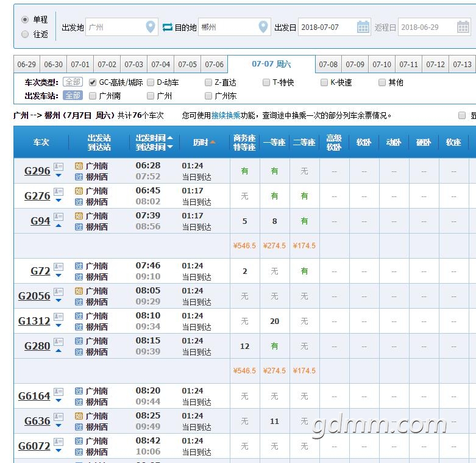476x463 pixels.
Task: Select the 06-30 date tab
Action: [x=54, y=65]
